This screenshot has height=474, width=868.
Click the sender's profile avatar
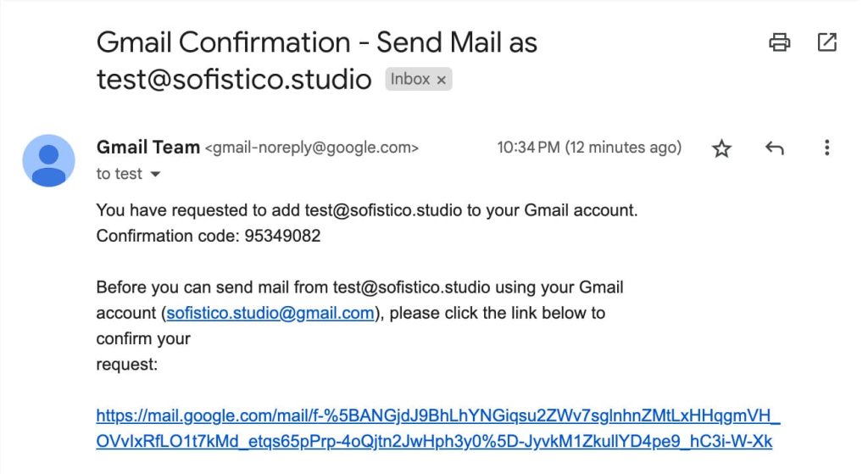[48, 160]
